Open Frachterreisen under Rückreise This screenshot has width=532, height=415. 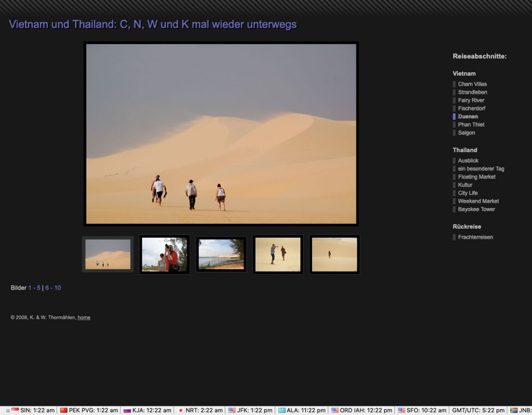pos(475,237)
